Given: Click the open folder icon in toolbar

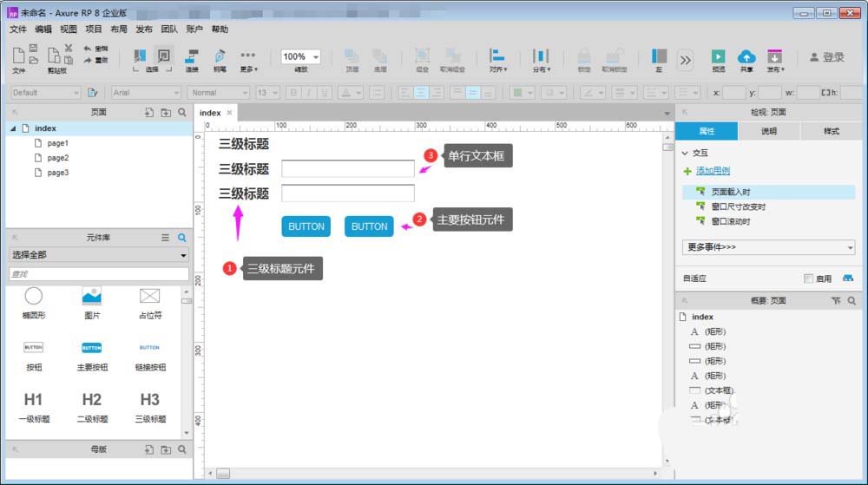Looking at the screenshot, I should [33, 60].
